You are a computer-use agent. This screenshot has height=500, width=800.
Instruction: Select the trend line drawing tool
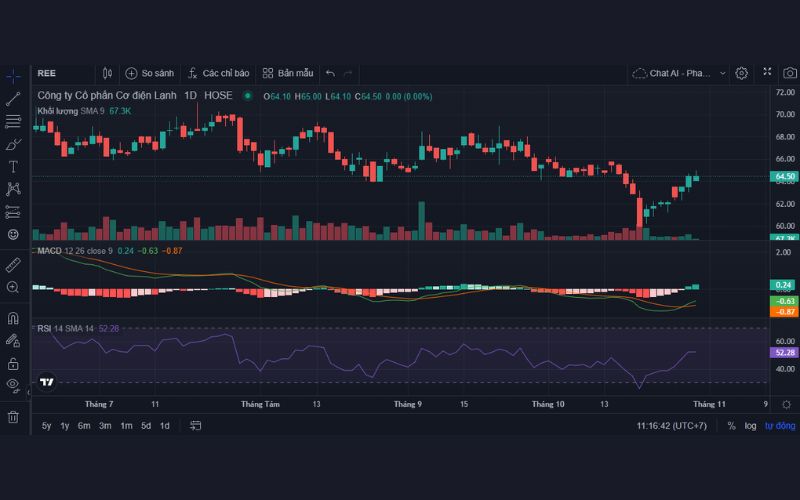[x=13, y=99]
